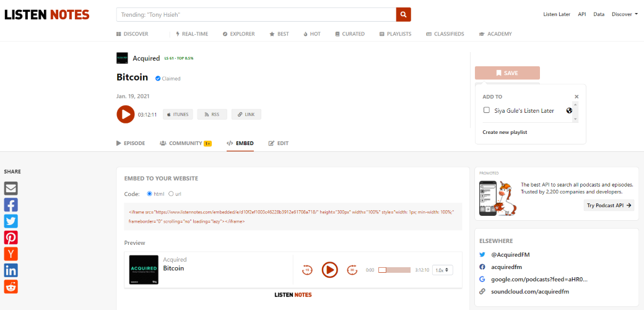
Task: Open the Discover navigation item
Action: click(133, 34)
